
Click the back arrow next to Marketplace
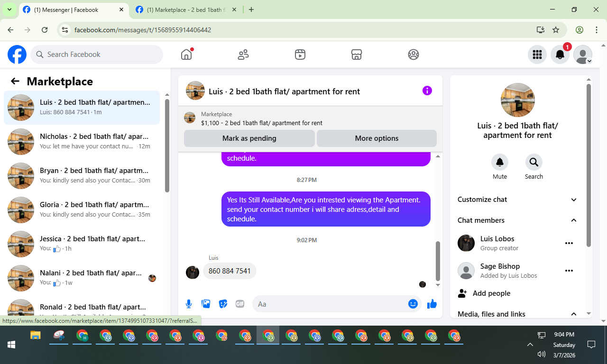click(x=15, y=81)
